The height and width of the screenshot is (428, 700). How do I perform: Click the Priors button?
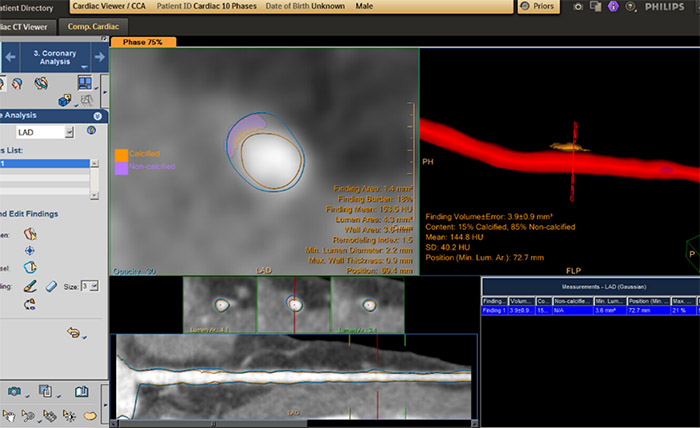tap(538, 6)
